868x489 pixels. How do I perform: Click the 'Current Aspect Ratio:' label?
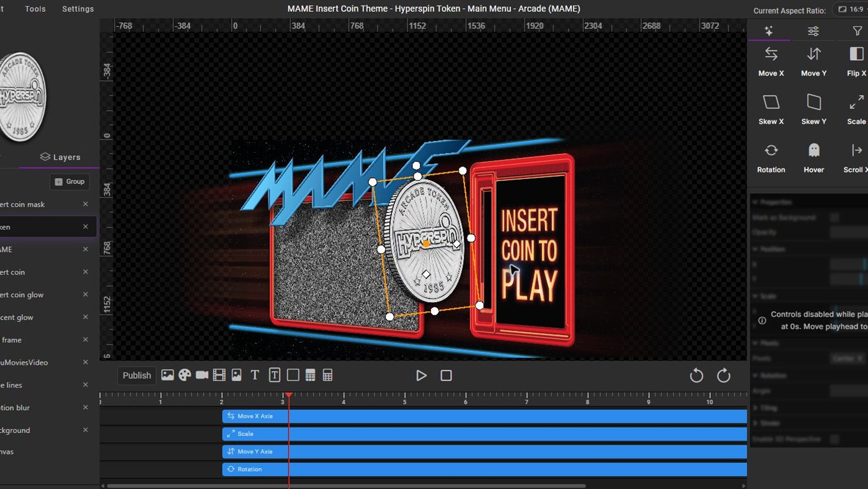tap(789, 11)
